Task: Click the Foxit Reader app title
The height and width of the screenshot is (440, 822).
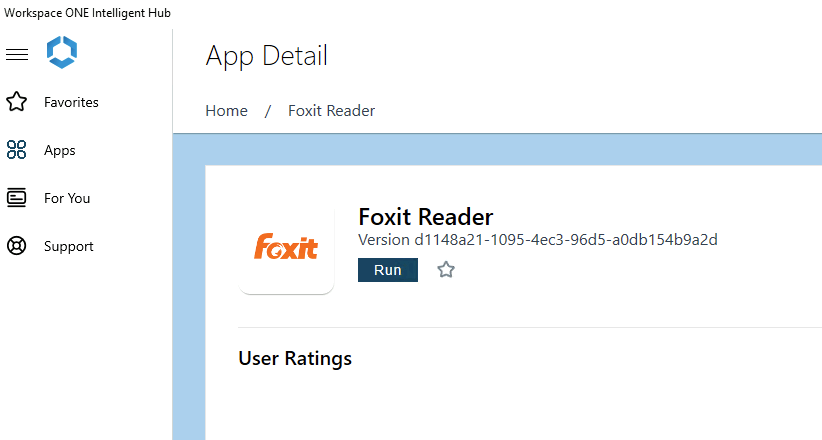Action: coord(425,217)
